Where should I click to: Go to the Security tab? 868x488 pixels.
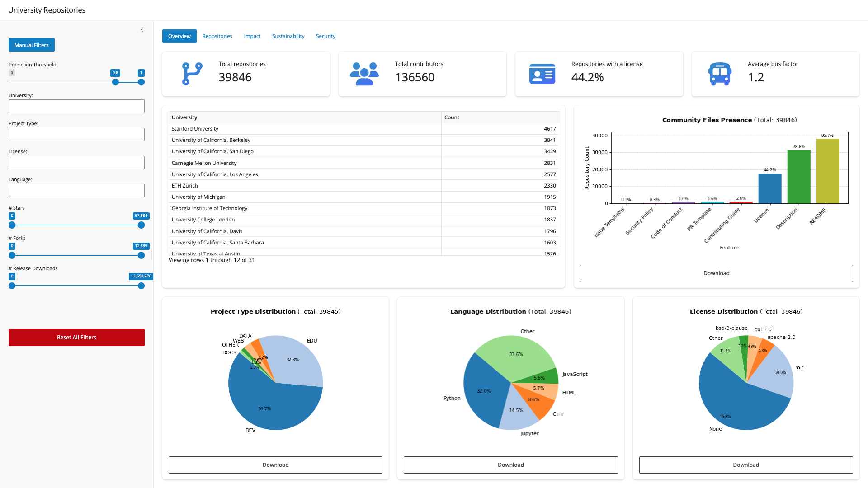[x=325, y=36]
